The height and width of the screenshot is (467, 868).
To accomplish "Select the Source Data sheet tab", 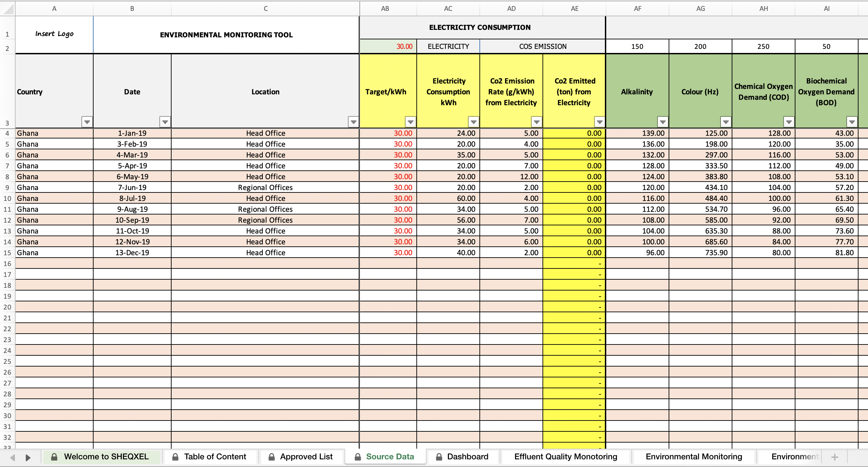I will coord(385,457).
